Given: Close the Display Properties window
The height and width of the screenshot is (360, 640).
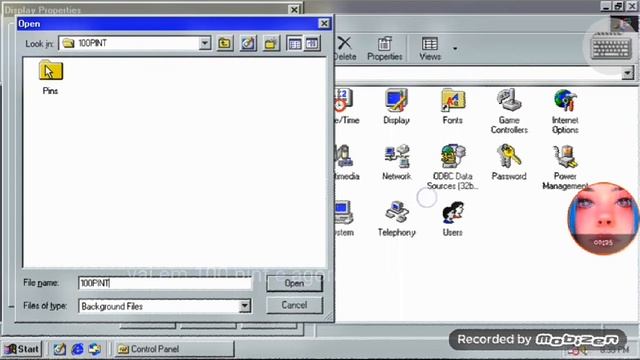Looking at the screenshot, I should click(294, 9).
